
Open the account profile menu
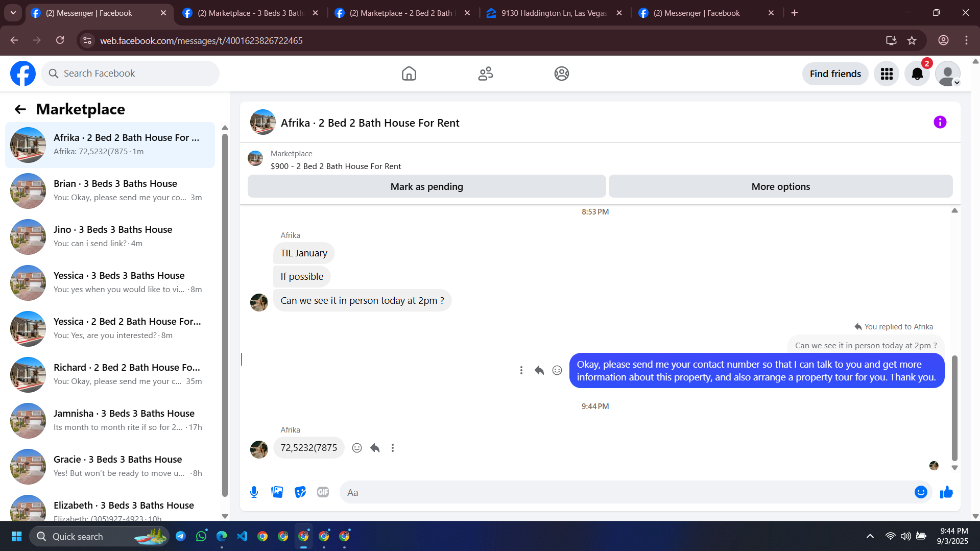pos(948,74)
